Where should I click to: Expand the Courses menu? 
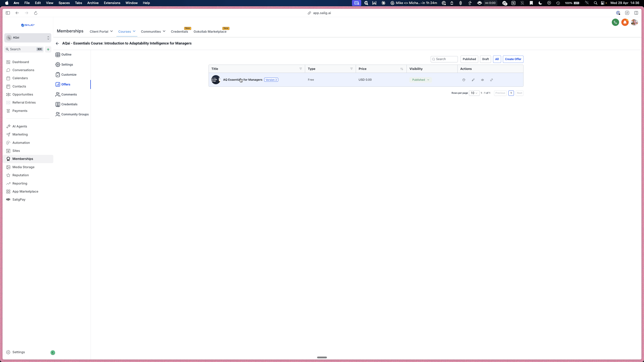point(127,31)
